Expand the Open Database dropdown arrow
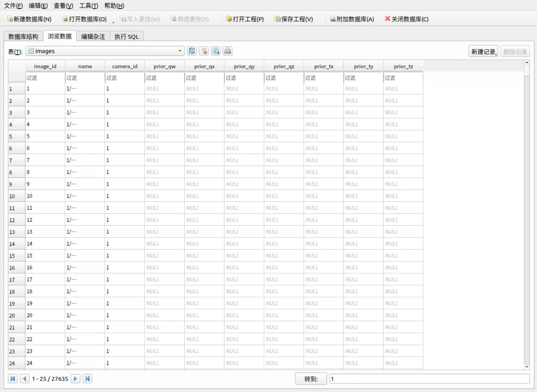The image size is (537, 392). (x=113, y=22)
